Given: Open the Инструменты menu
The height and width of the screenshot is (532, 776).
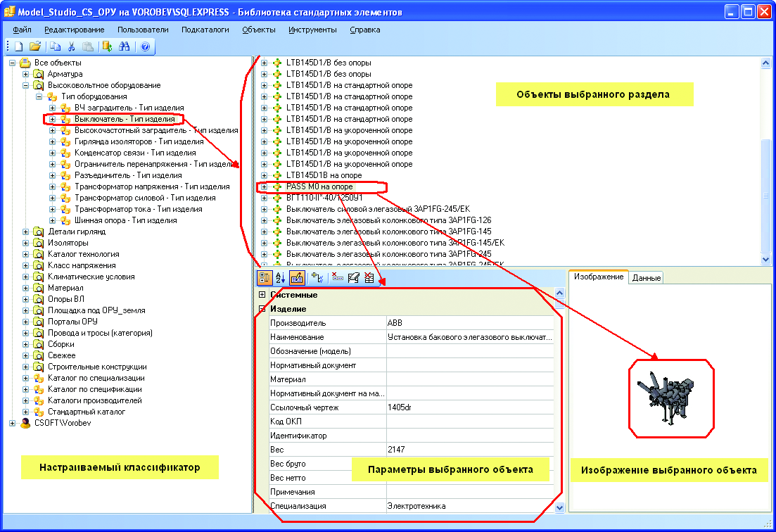Looking at the screenshot, I should tap(312, 30).
